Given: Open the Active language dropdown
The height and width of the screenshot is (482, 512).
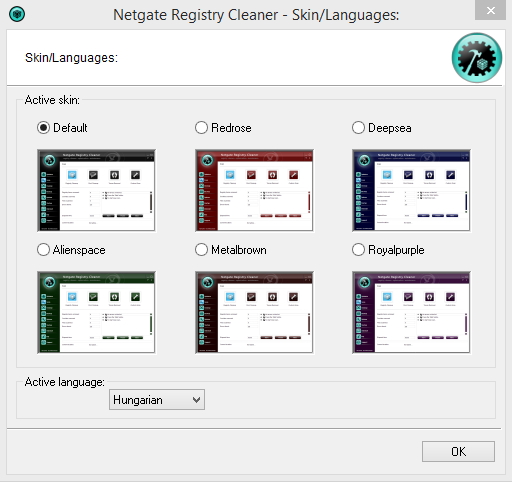Looking at the screenshot, I should click(157, 400).
